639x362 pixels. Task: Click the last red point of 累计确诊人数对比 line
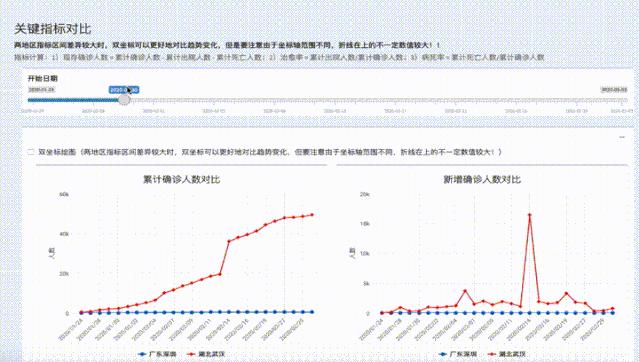[x=313, y=215]
